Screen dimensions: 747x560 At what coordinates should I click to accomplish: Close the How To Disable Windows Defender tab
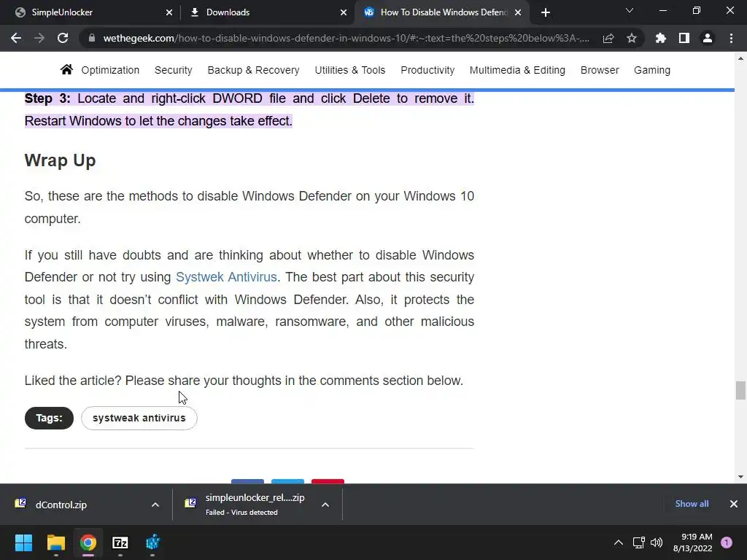pos(518,12)
